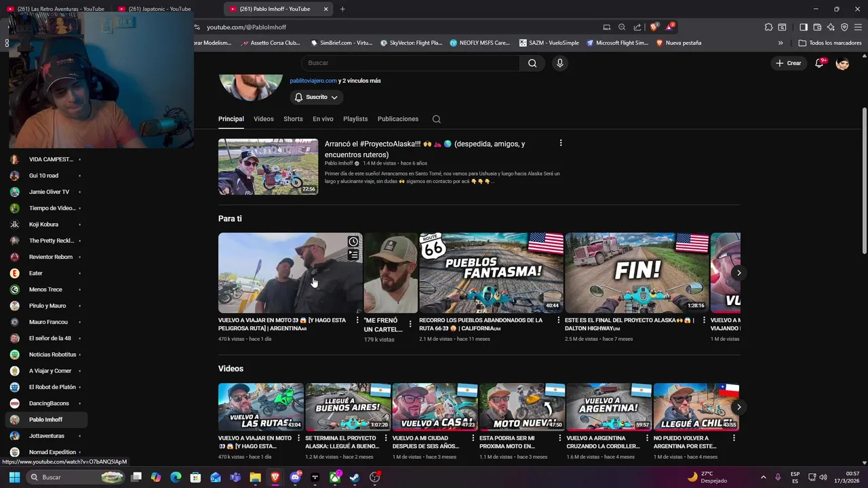
Task: Open A Viajar y Comer subscription
Action: click(x=45, y=371)
